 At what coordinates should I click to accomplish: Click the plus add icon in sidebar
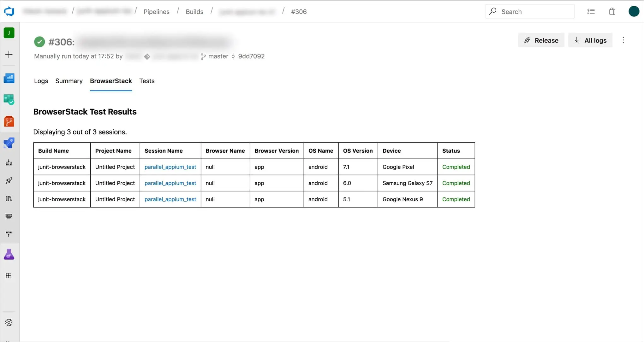(9, 54)
